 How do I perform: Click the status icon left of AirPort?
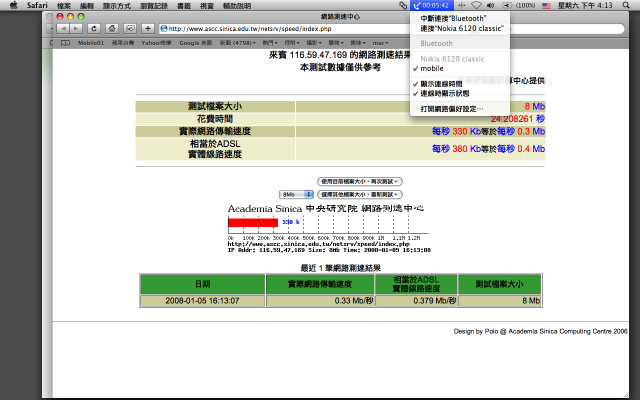[462, 5]
